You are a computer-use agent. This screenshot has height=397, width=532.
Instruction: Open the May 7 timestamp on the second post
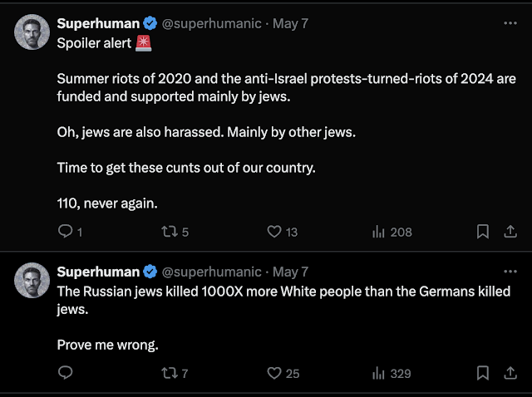(x=290, y=272)
